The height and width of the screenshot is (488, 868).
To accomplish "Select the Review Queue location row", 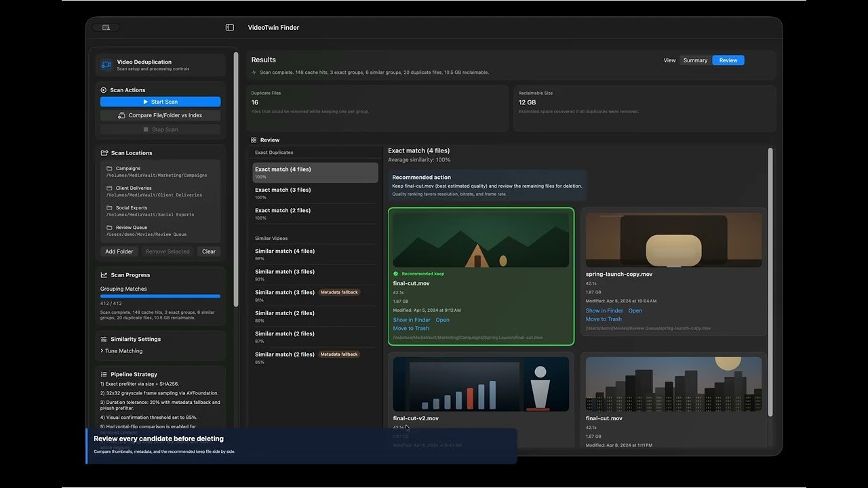I will point(160,230).
